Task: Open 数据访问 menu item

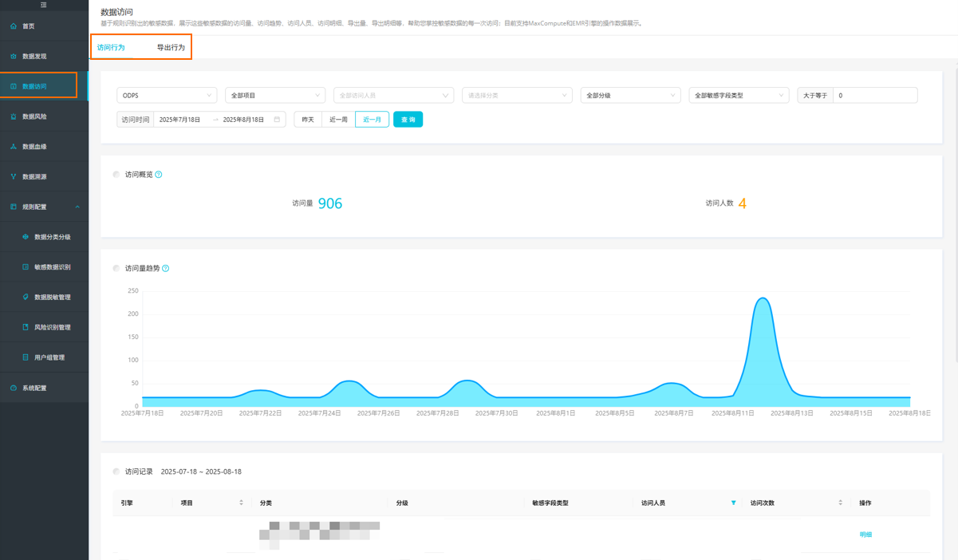Action: (44, 86)
